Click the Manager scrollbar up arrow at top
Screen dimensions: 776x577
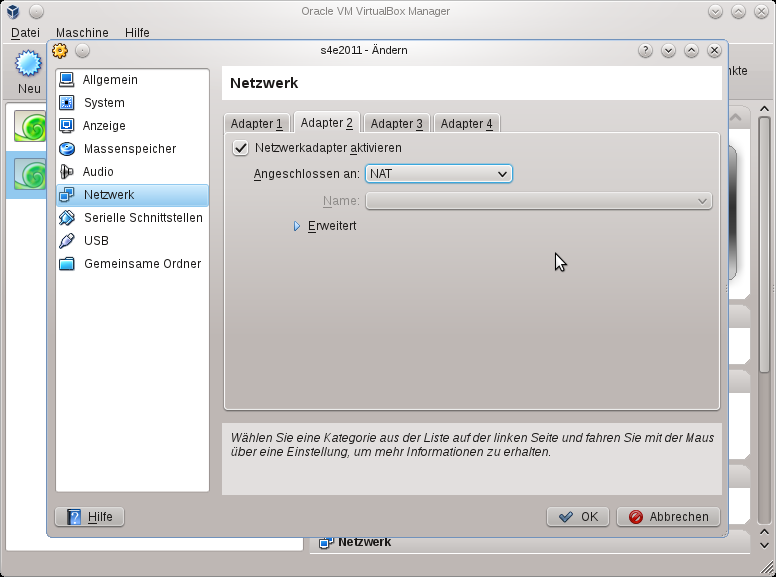(764, 109)
